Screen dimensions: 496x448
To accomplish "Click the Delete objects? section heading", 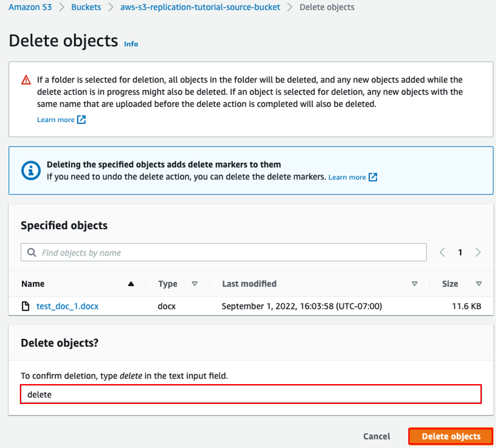I will (60, 343).
